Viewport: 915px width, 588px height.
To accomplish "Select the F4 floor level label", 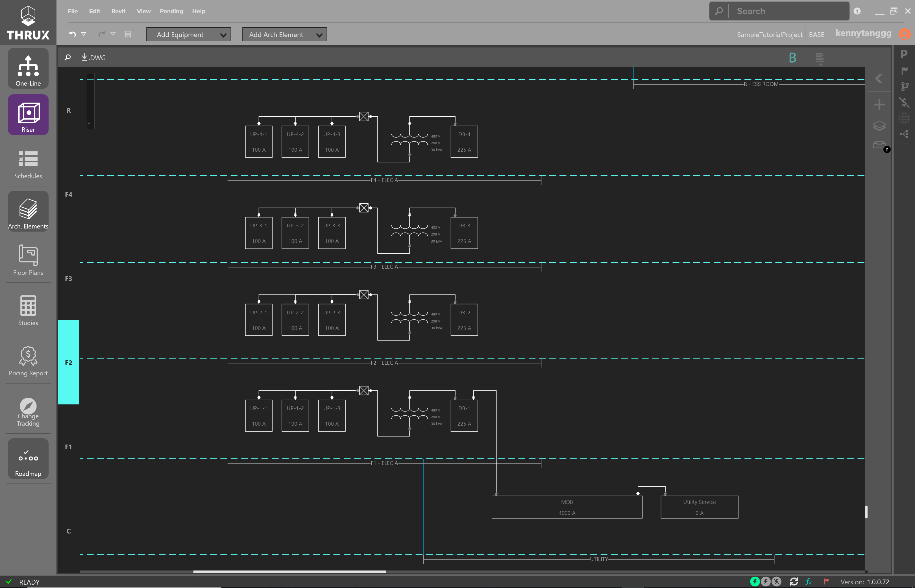I will point(68,194).
